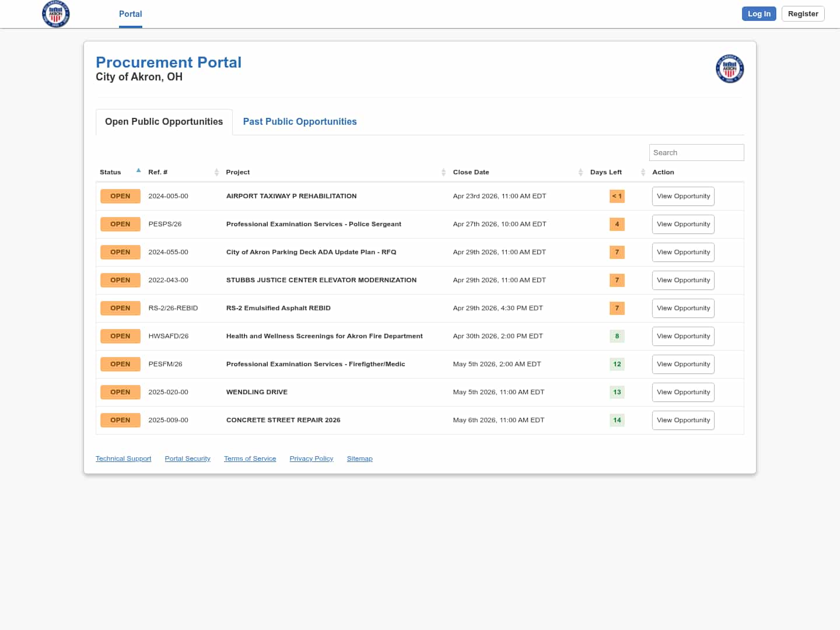The image size is (840, 630).
Task: View Opportunity for Airport Taxiway P Rehabilitation
Action: [683, 196]
